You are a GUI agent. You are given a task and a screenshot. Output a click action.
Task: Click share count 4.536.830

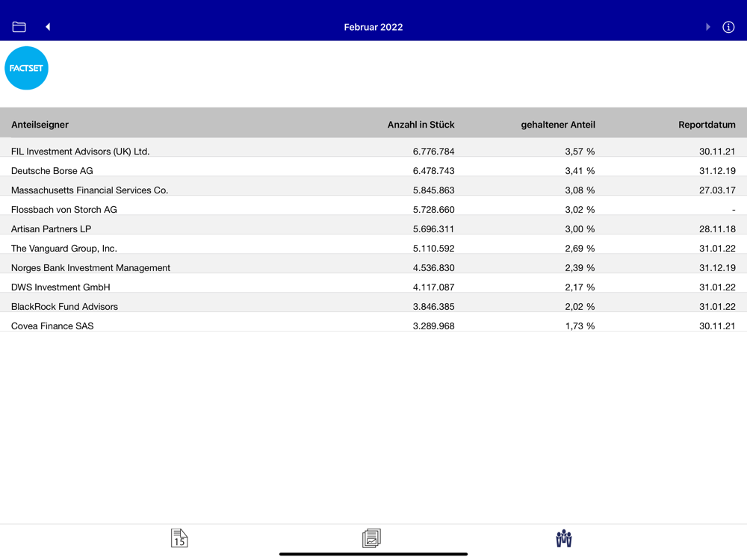[433, 267]
